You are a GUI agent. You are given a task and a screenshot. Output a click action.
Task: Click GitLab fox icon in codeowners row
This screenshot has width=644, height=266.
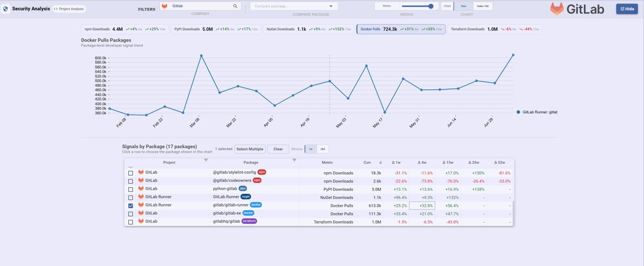[x=141, y=181]
